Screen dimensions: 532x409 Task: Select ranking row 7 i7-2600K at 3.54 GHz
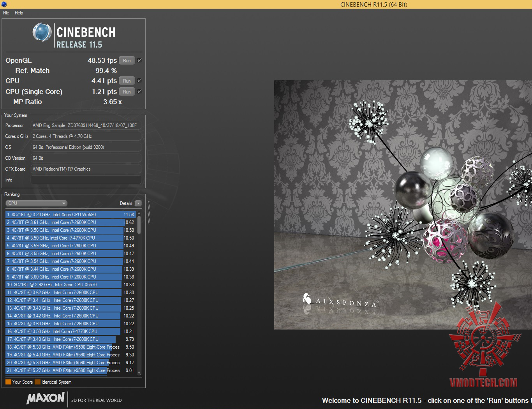coord(70,261)
